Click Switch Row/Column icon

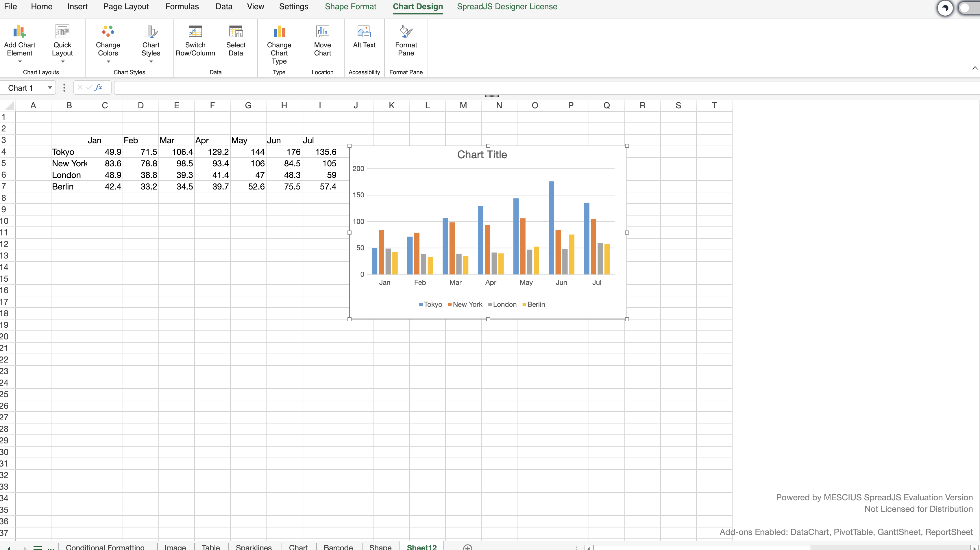coord(195,31)
